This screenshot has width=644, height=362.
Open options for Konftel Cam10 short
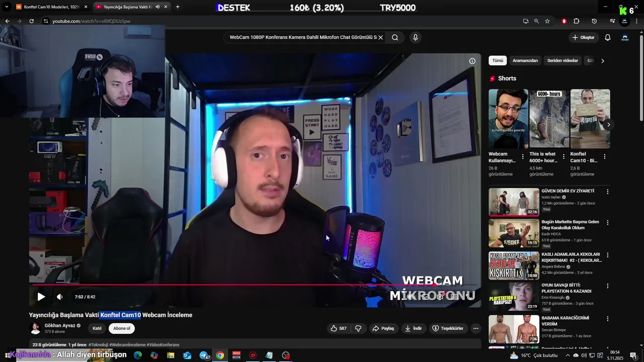pyautogui.click(x=604, y=157)
